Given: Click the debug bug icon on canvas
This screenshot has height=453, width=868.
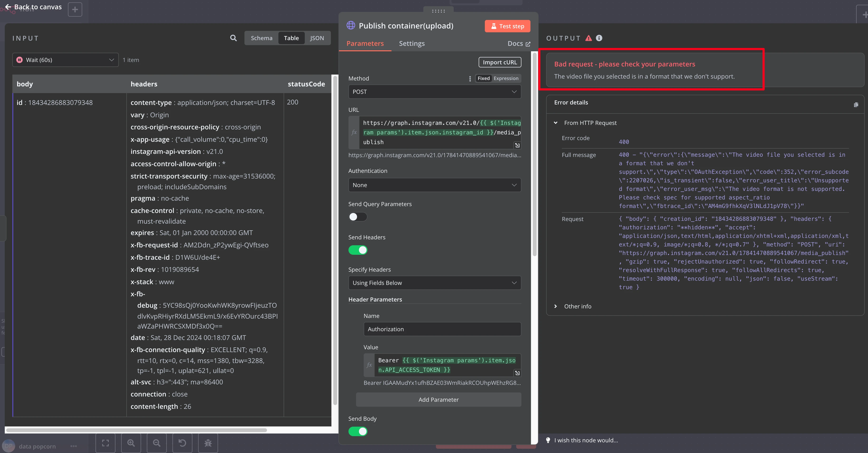Looking at the screenshot, I should pyautogui.click(x=208, y=443).
